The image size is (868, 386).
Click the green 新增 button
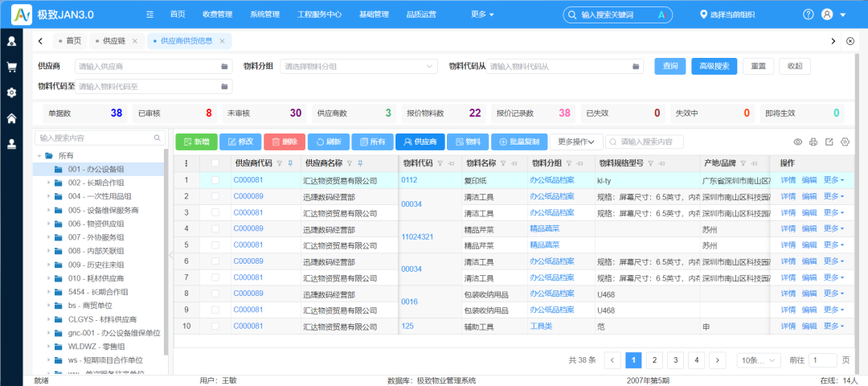[197, 142]
